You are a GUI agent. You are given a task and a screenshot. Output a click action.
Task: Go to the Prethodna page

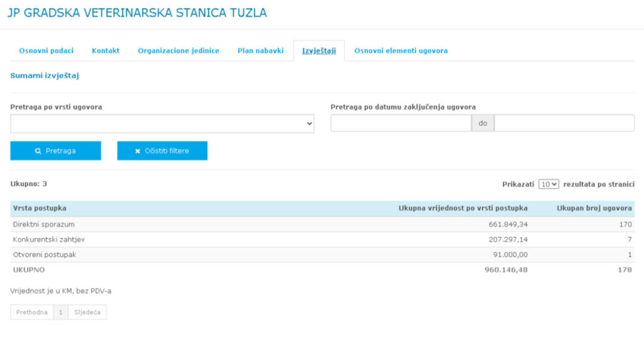32,312
